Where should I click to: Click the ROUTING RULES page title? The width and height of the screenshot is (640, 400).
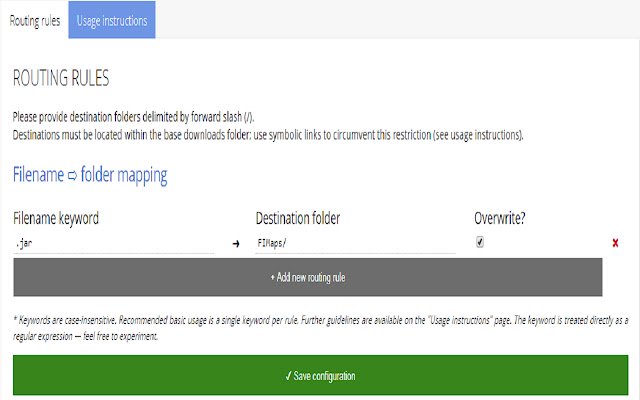click(x=61, y=78)
